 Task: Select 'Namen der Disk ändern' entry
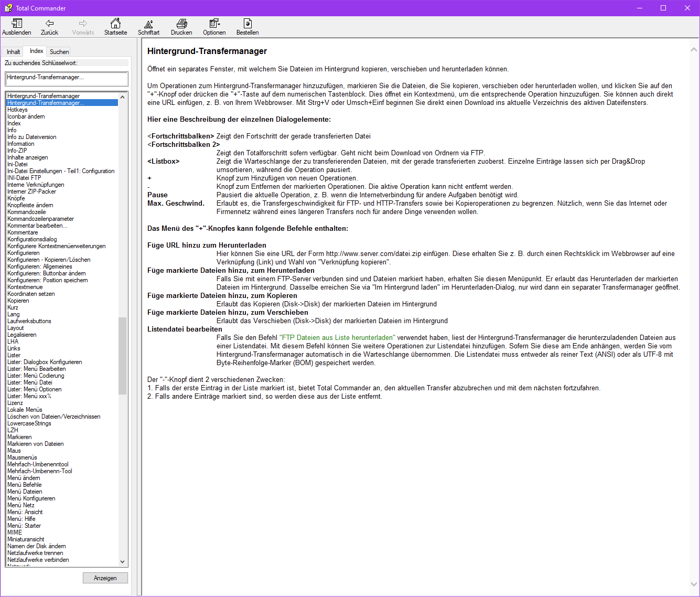37,546
